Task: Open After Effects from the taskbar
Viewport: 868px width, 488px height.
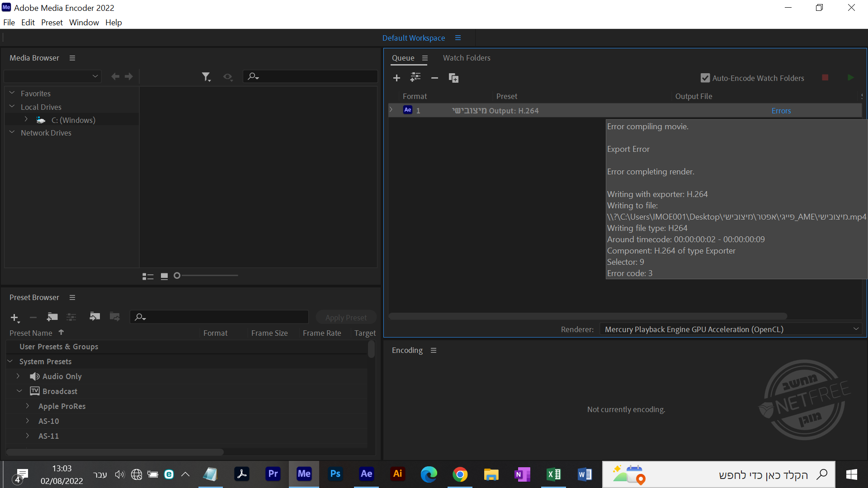Action: coord(366,474)
